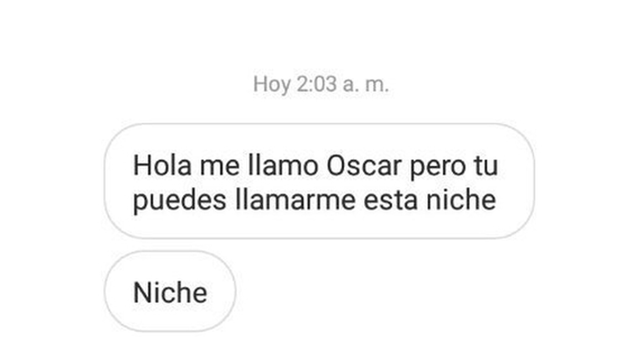The image size is (644, 337).
Task: Tap the "a. m." part of the timestamp
Action: 366,85
